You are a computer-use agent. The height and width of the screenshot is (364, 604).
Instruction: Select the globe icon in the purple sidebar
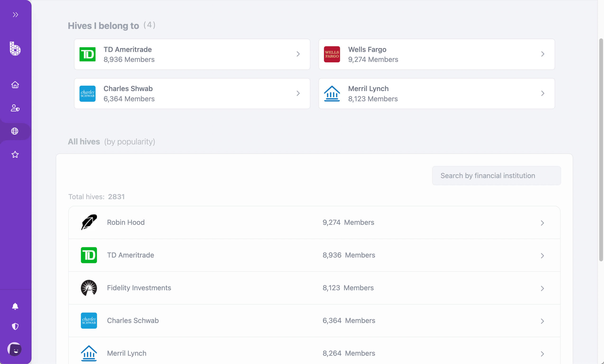15,131
